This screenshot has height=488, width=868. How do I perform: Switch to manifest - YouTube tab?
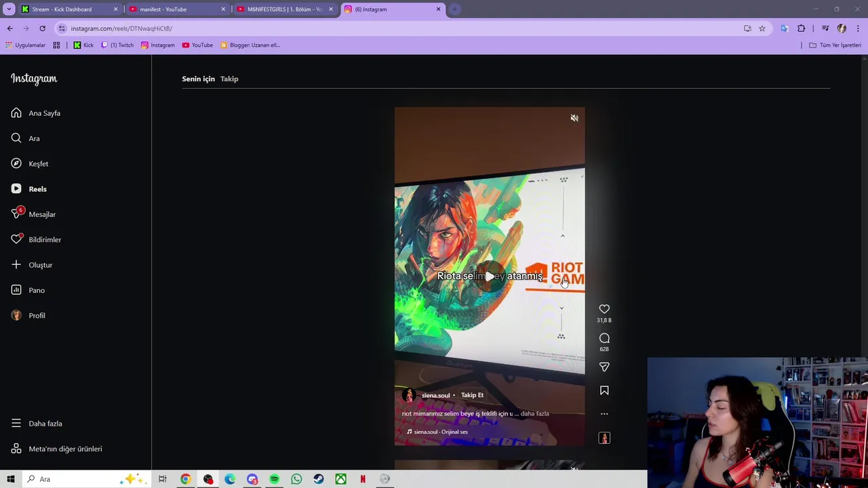point(176,9)
